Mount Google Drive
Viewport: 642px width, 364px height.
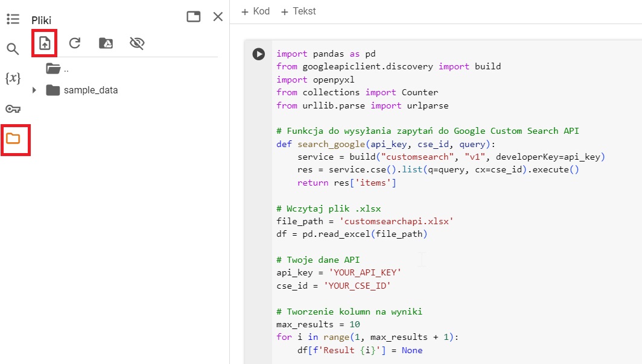pos(104,43)
